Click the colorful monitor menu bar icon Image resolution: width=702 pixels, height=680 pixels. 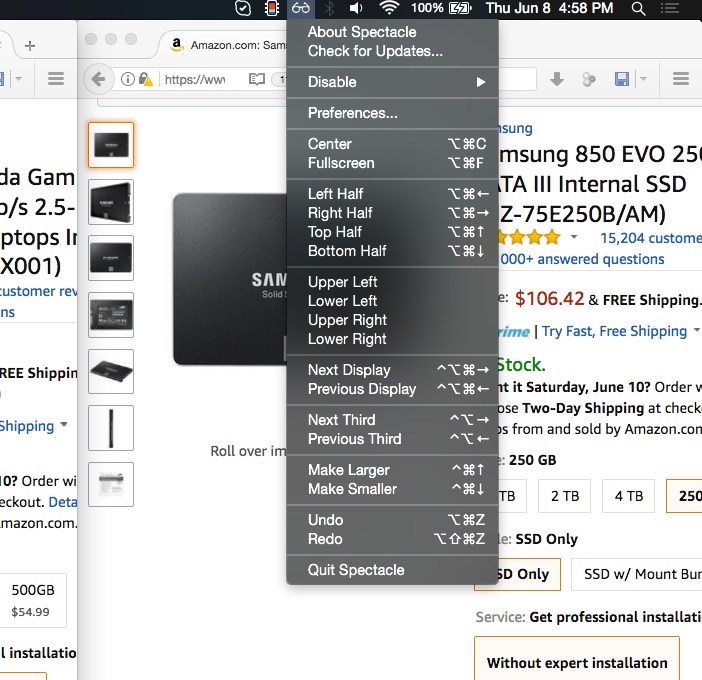(272, 8)
